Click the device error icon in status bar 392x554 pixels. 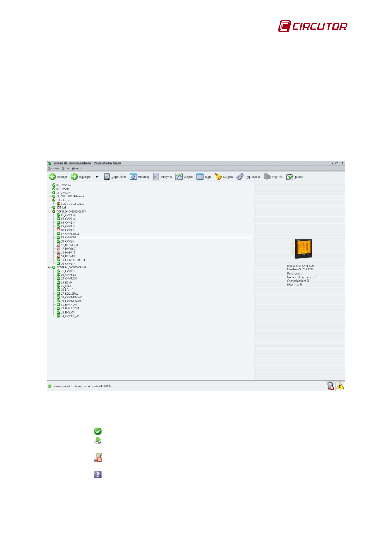click(x=330, y=386)
